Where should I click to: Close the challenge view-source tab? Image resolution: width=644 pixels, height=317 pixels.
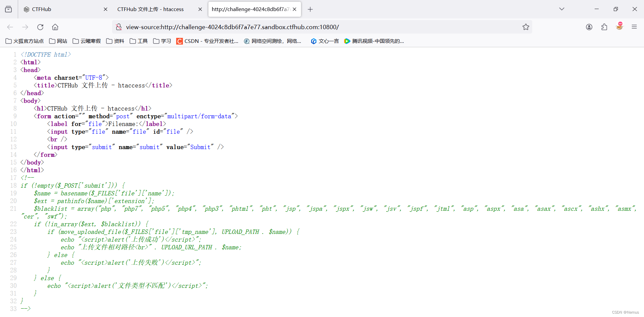coord(294,9)
